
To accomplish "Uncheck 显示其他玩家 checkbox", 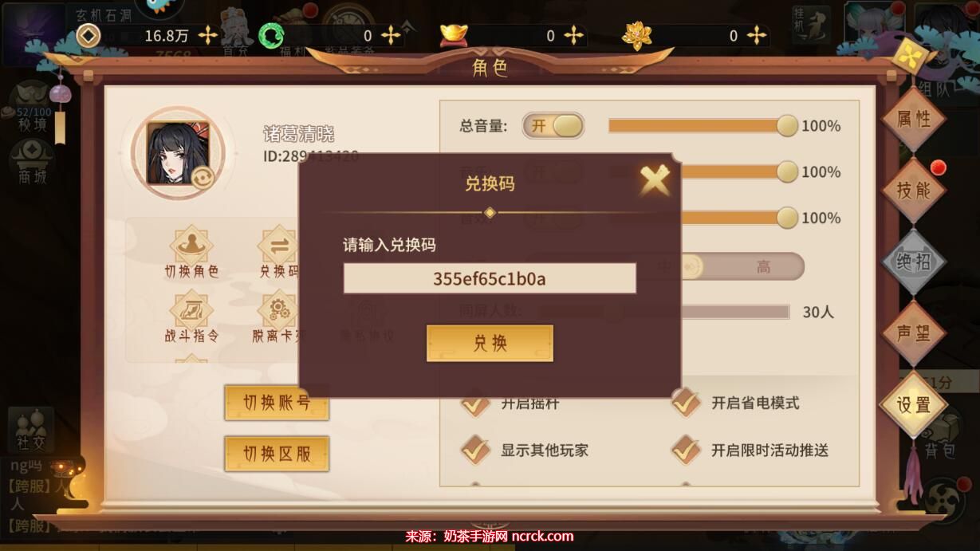I will [x=475, y=450].
